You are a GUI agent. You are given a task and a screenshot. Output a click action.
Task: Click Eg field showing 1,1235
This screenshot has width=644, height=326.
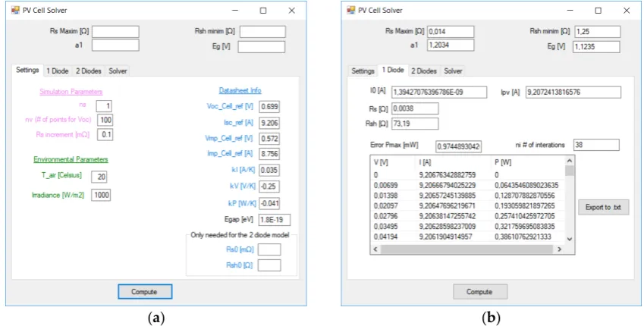pos(596,47)
